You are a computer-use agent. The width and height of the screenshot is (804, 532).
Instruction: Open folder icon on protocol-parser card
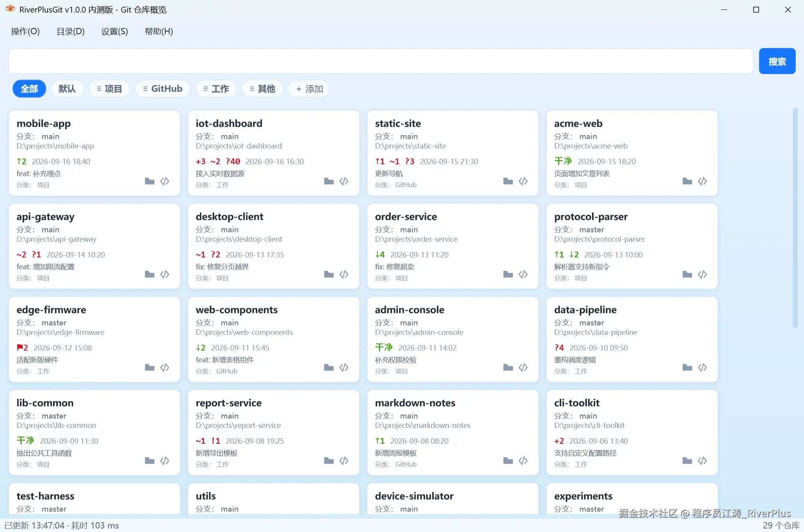(x=687, y=274)
